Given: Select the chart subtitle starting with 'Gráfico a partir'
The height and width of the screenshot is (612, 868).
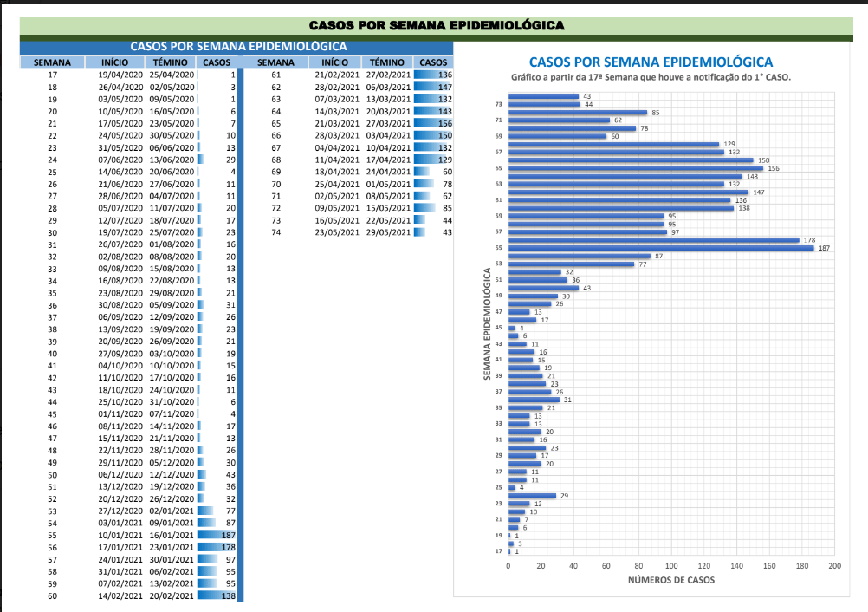Looking at the screenshot, I should [x=651, y=77].
